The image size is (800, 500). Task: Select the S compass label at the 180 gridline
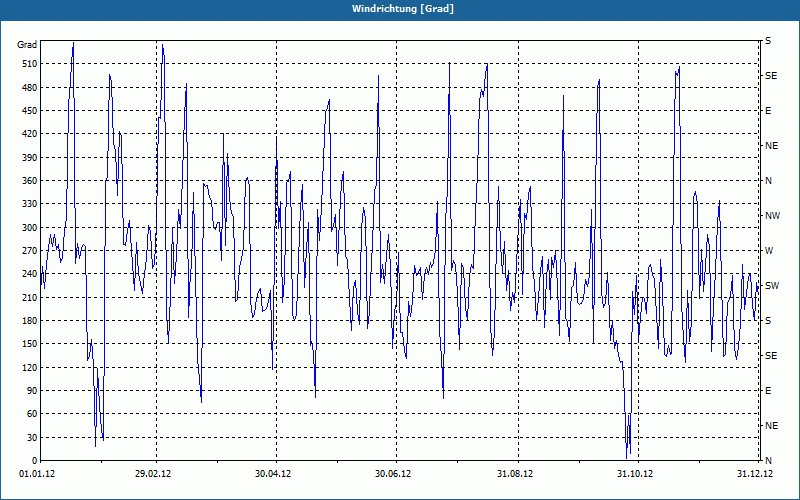pyautogui.click(x=768, y=321)
